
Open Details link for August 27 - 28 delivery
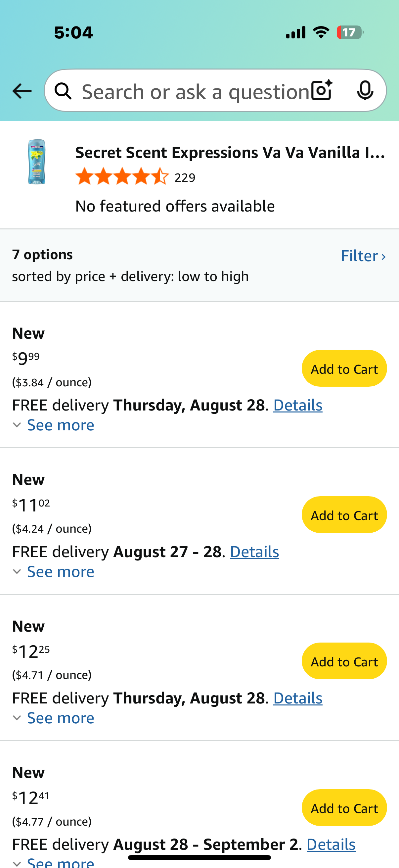point(254,552)
